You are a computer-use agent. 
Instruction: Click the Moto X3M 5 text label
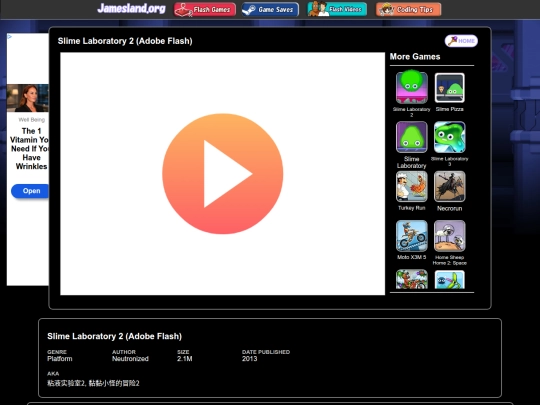412,257
